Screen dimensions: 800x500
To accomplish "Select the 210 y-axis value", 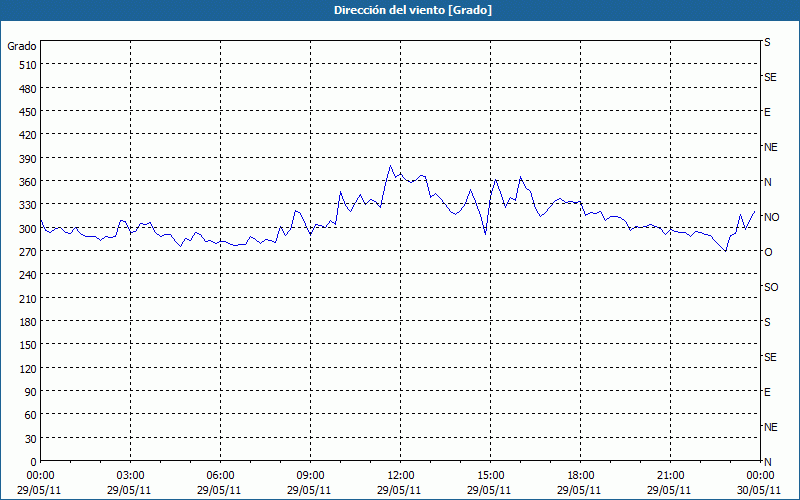I will coord(29,298).
